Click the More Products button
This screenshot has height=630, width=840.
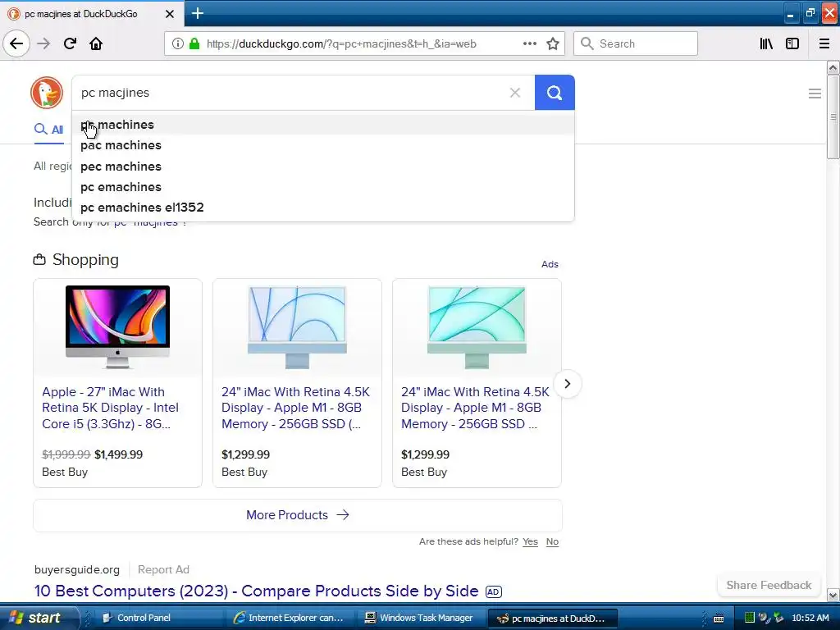[x=298, y=515]
